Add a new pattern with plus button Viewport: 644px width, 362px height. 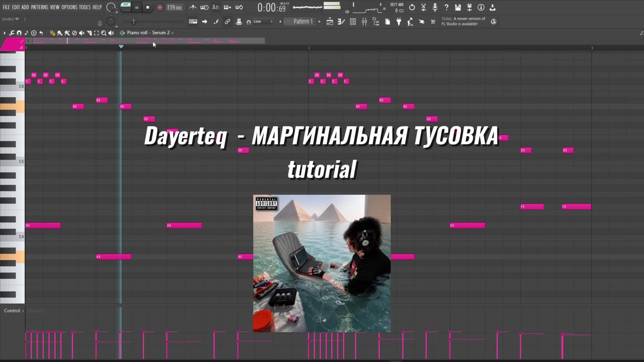319,22
